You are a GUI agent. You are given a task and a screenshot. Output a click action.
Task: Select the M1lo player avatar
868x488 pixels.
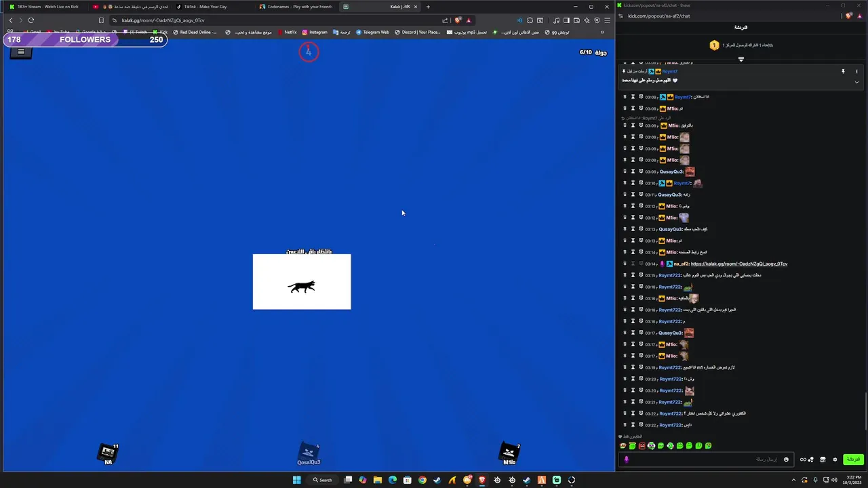[509, 454]
